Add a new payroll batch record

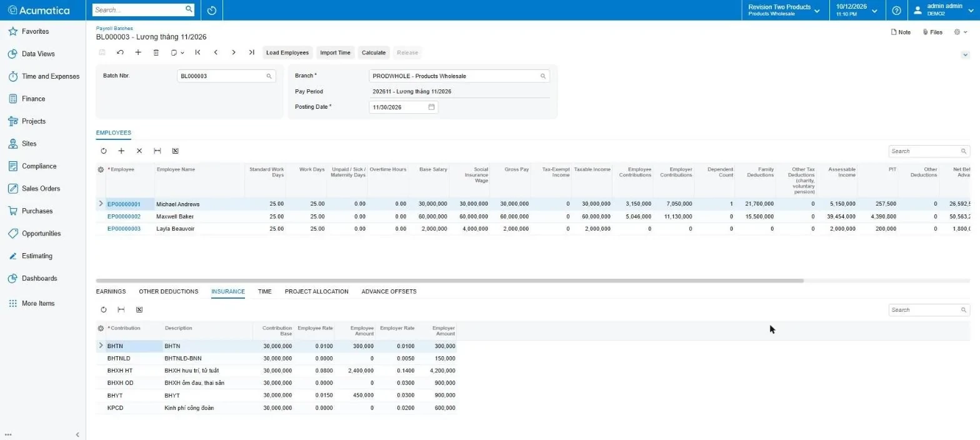(x=138, y=52)
